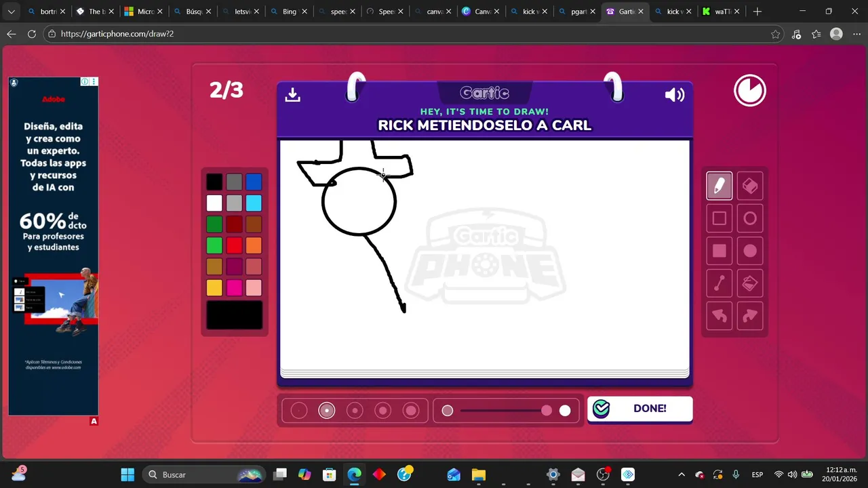
Task: Pick the blue color swatch
Action: click(254, 182)
